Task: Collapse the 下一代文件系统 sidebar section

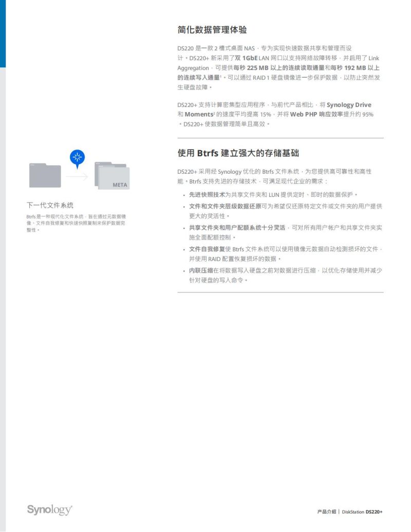Action: point(49,204)
